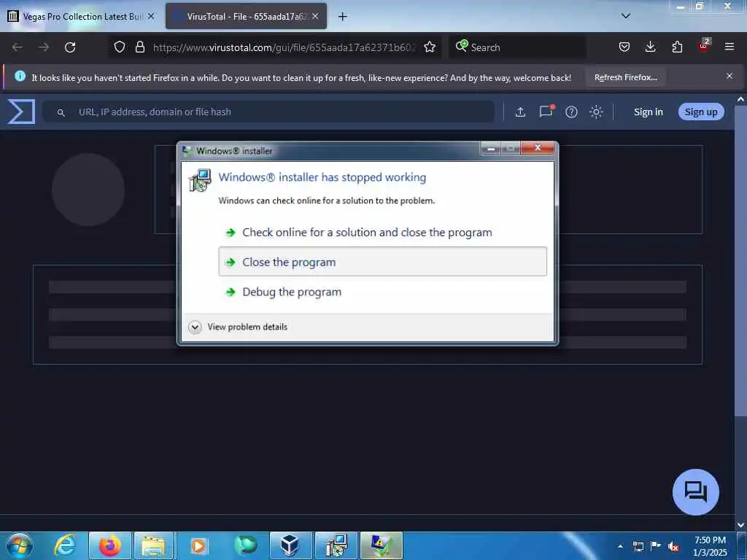Expand View problem details chevron
This screenshot has width=747, height=560.
click(x=195, y=327)
